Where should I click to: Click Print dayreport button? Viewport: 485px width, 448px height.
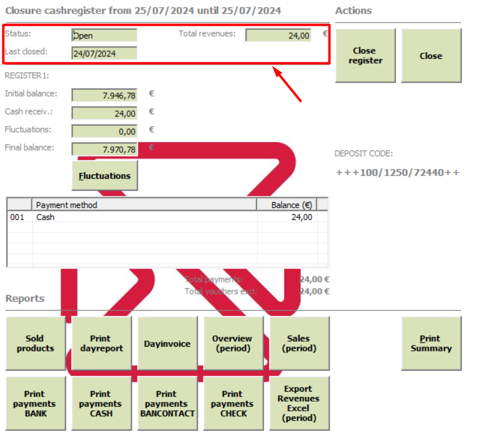(x=101, y=344)
